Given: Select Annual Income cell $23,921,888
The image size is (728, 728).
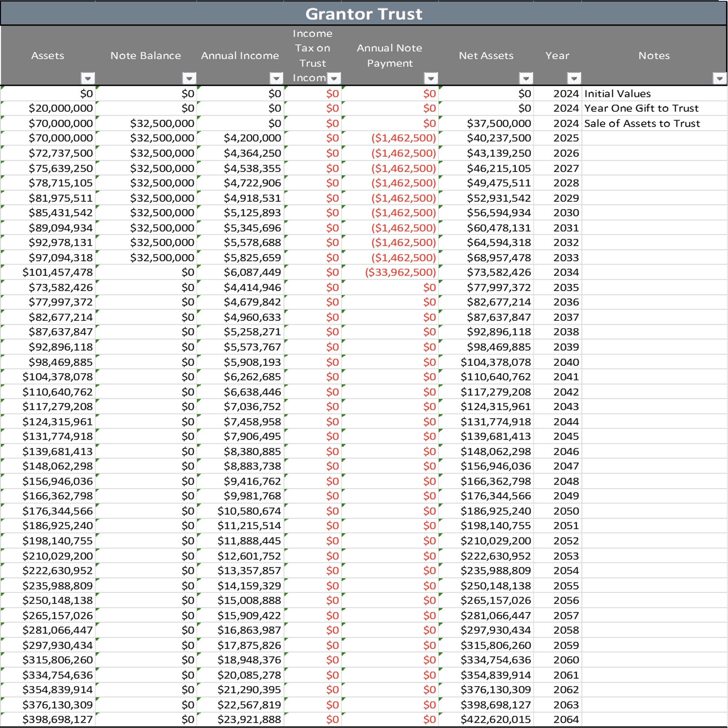Looking at the screenshot, I should [x=240, y=719].
